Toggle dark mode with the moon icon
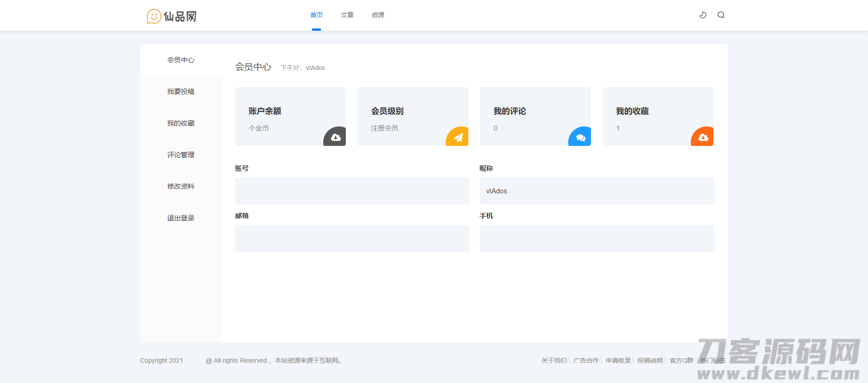The width and height of the screenshot is (868, 383). tap(703, 15)
